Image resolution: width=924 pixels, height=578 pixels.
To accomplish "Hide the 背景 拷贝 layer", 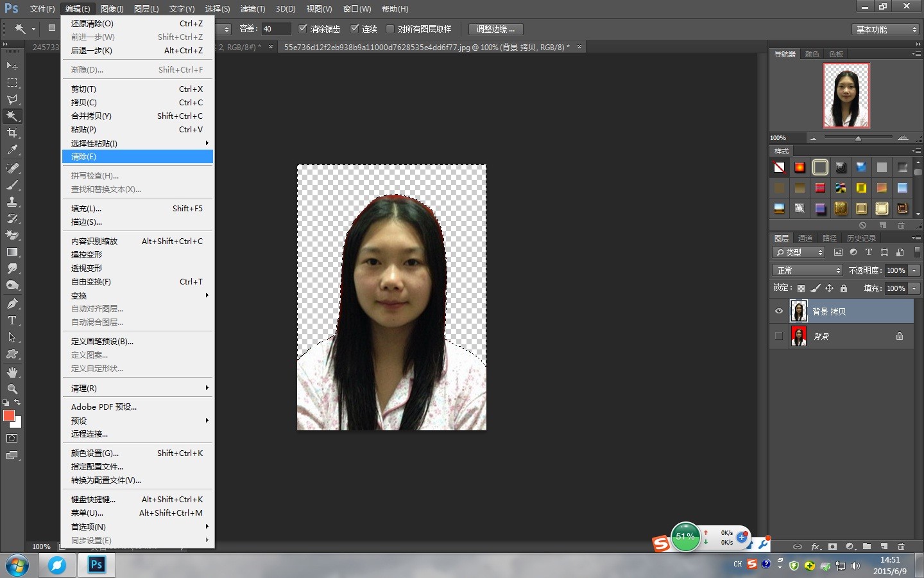I will tap(779, 311).
